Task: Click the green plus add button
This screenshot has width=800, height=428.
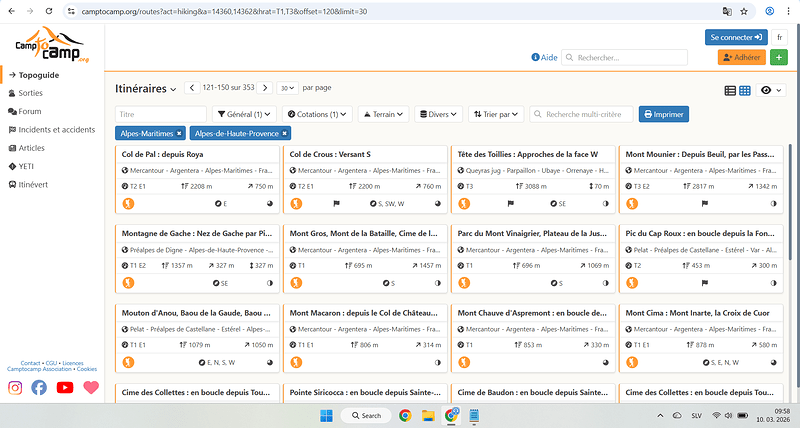Action: pyautogui.click(x=779, y=58)
